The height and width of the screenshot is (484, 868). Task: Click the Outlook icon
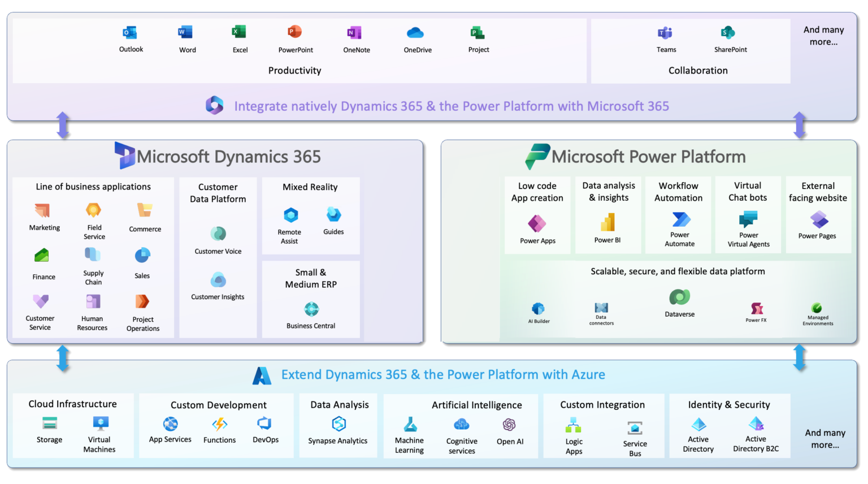131,33
